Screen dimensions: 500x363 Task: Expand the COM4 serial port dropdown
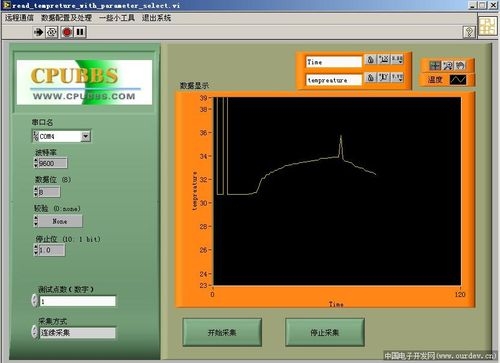coord(86,136)
